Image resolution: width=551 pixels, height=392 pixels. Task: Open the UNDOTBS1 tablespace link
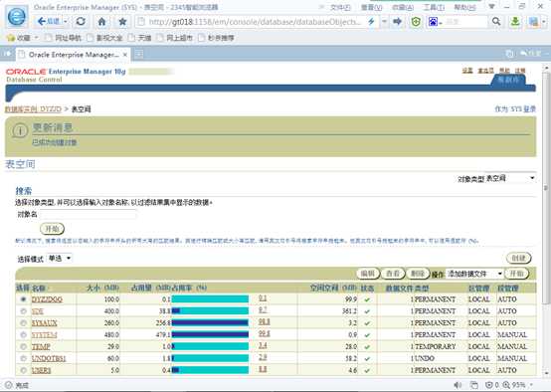coord(49,358)
